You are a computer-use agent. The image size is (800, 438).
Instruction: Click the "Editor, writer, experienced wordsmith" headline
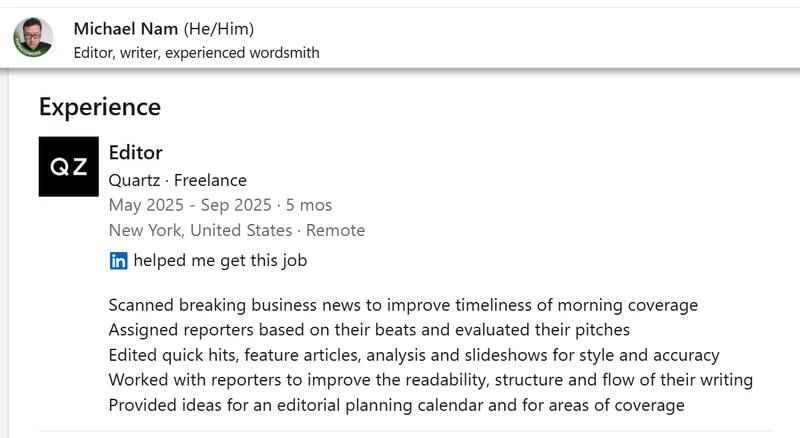(197, 52)
